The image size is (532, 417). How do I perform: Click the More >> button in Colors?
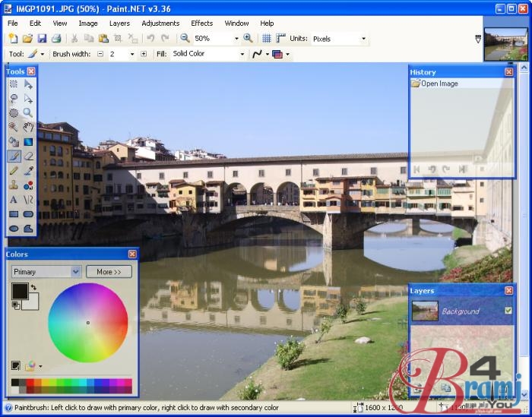[x=109, y=272]
